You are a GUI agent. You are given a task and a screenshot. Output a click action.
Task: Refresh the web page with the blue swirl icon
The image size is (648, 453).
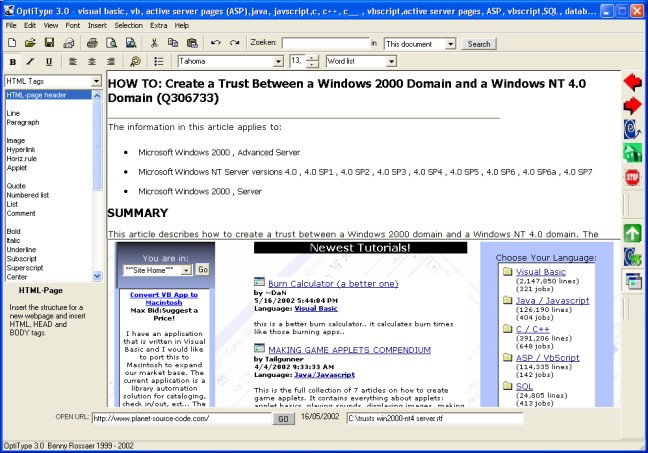click(632, 129)
